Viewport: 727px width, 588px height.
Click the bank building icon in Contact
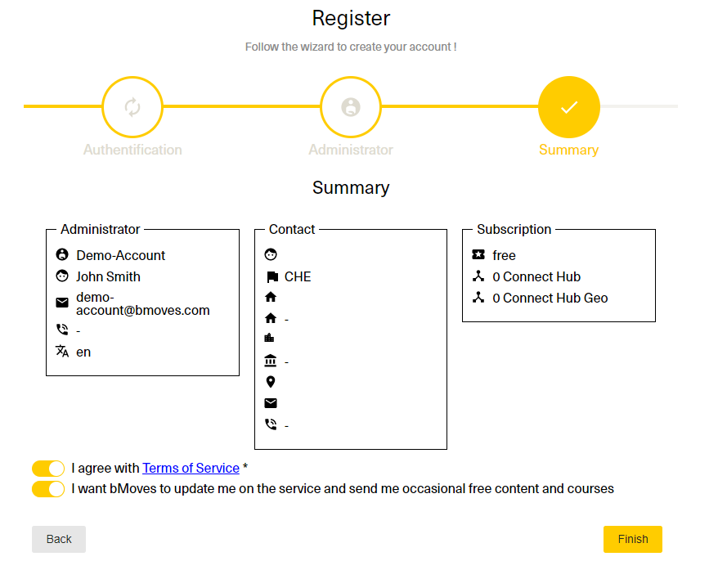click(271, 361)
